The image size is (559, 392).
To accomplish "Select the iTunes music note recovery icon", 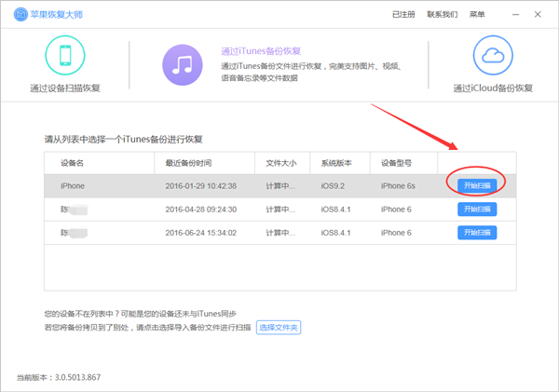I will [183, 65].
